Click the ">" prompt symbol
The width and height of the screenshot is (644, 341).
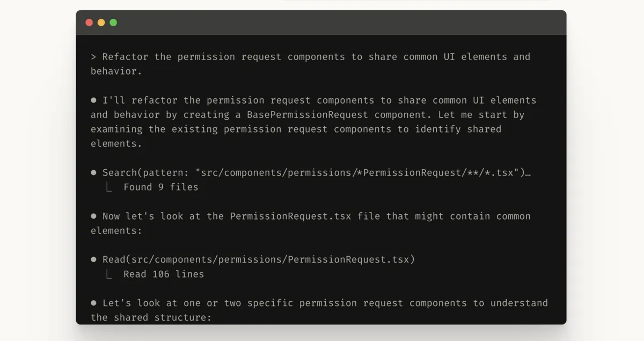pyautogui.click(x=93, y=57)
